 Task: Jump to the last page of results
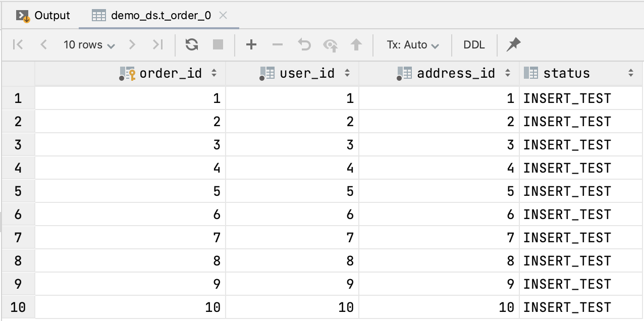click(x=157, y=44)
